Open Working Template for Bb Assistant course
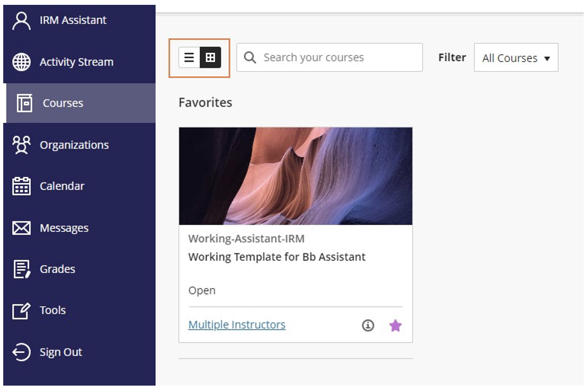Screen dimensions: 588x391 (277, 257)
